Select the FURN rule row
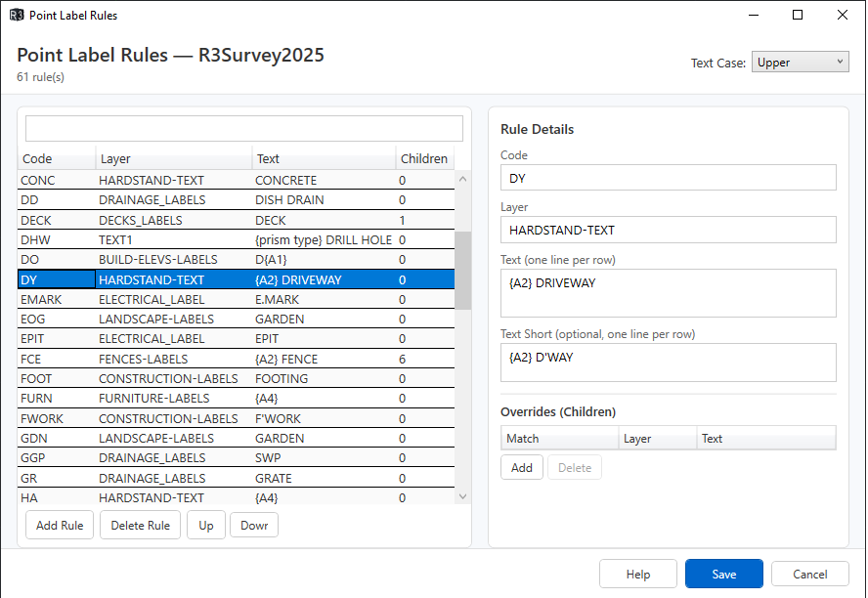This screenshot has width=868, height=598. pyautogui.click(x=237, y=399)
